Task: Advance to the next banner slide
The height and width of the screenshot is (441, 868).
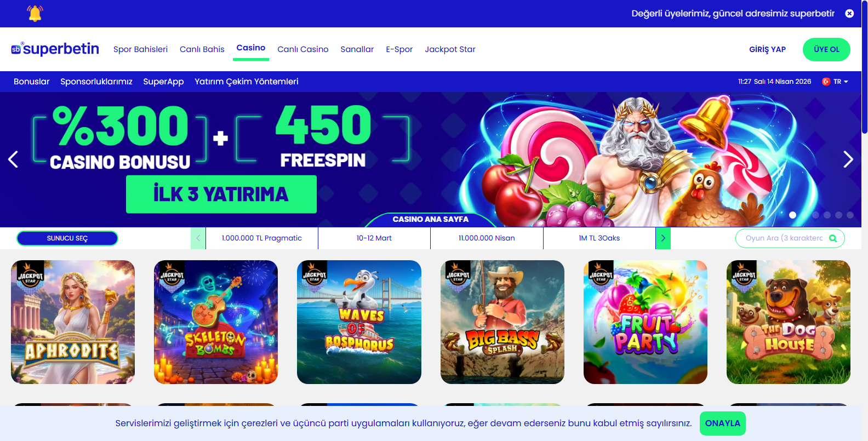Action: (x=848, y=159)
